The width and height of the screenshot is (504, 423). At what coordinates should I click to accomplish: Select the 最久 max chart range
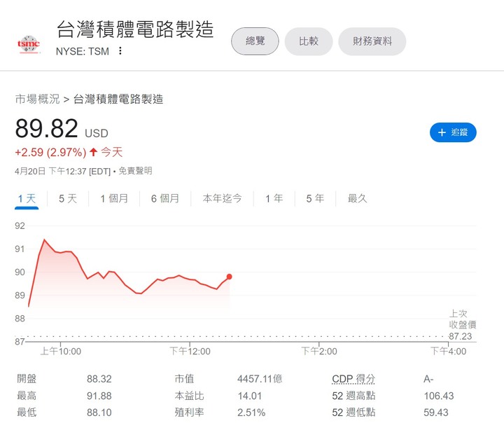coord(357,198)
